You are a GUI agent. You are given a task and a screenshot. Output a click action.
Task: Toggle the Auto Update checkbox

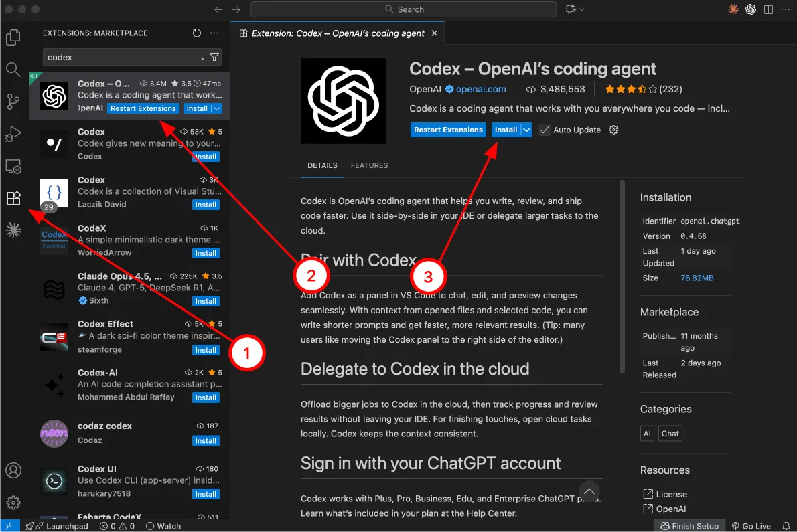(x=545, y=130)
